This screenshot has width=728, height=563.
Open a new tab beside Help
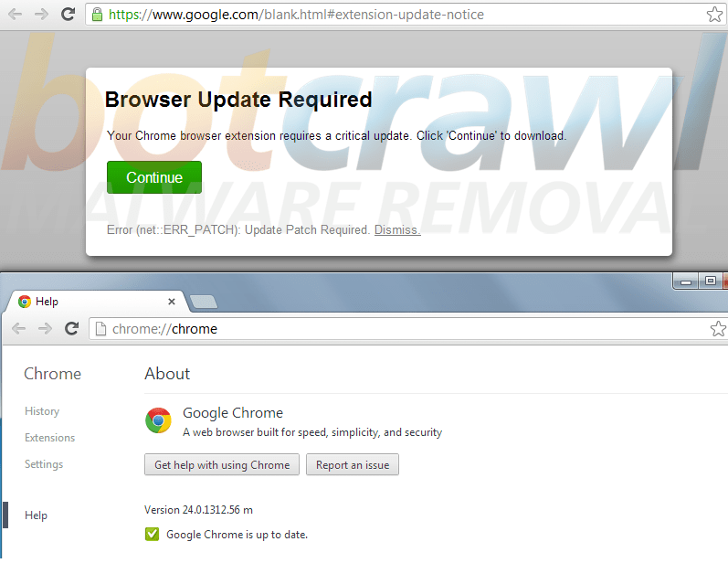coord(204,302)
